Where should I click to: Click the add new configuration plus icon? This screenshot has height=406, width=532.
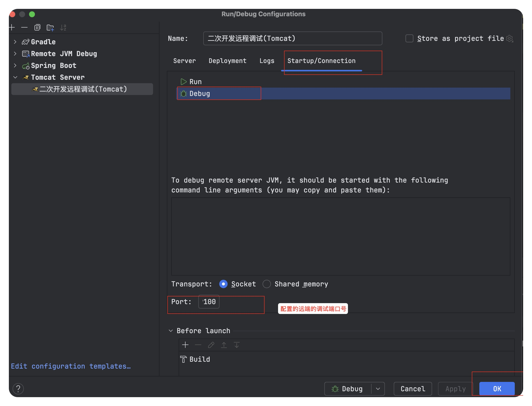[12, 27]
